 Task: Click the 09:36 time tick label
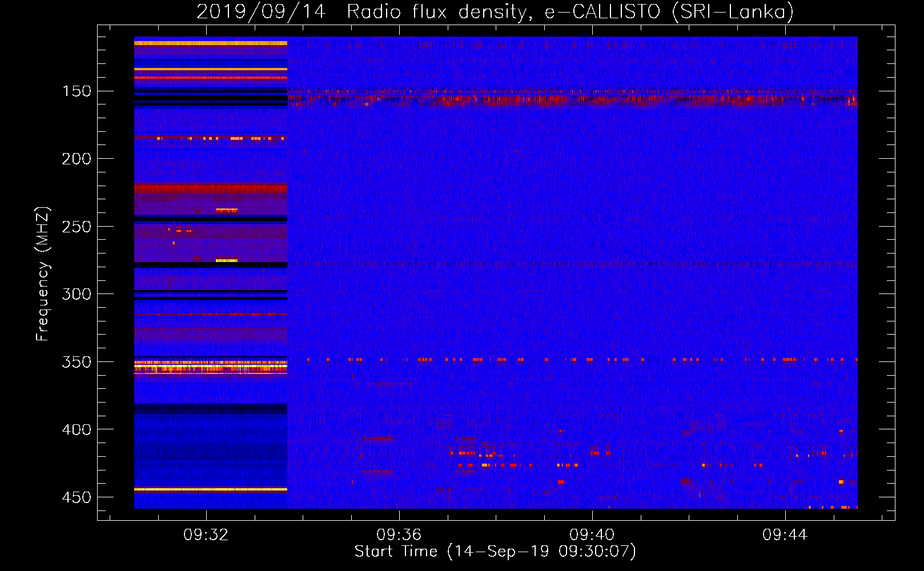[x=399, y=534]
